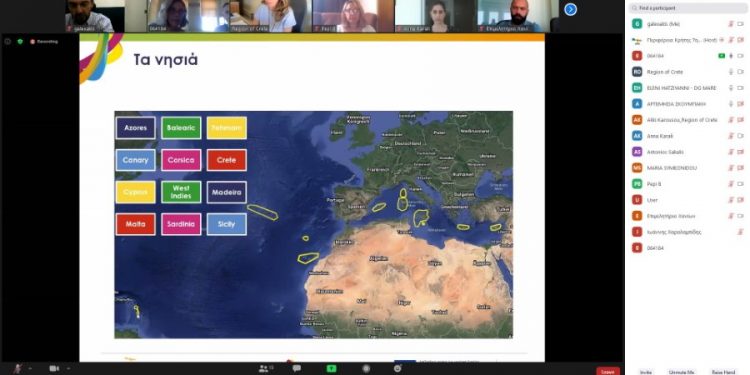The image size is (750, 375).
Task: Click the Find a participant search field
Action: (x=687, y=8)
